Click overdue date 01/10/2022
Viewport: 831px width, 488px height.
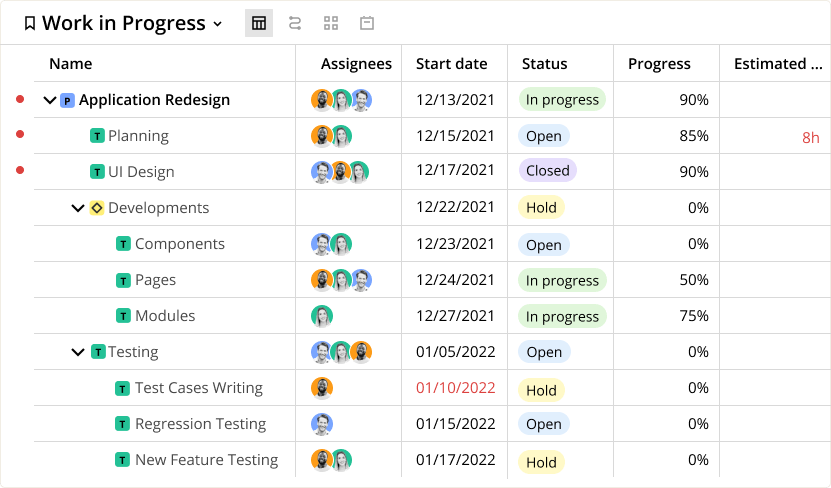pyautogui.click(x=455, y=388)
